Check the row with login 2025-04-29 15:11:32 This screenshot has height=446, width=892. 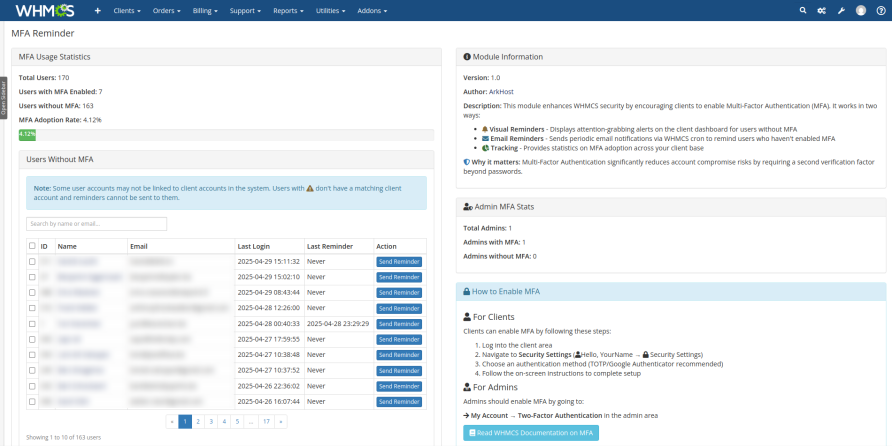(x=32, y=262)
